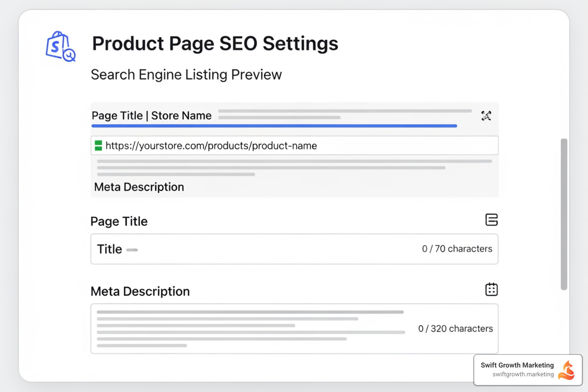Open the swiftgrowth.marketing link
The height and width of the screenshot is (392, 588).
[523, 374]
